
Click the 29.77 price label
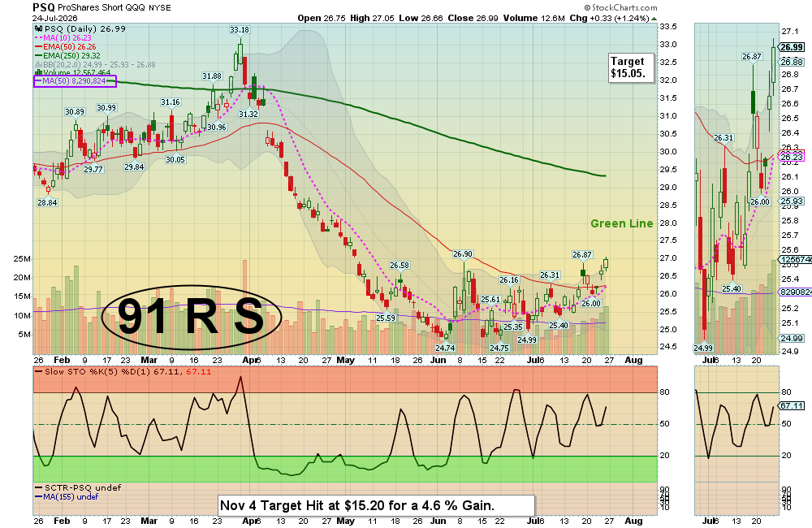point(93,170)
